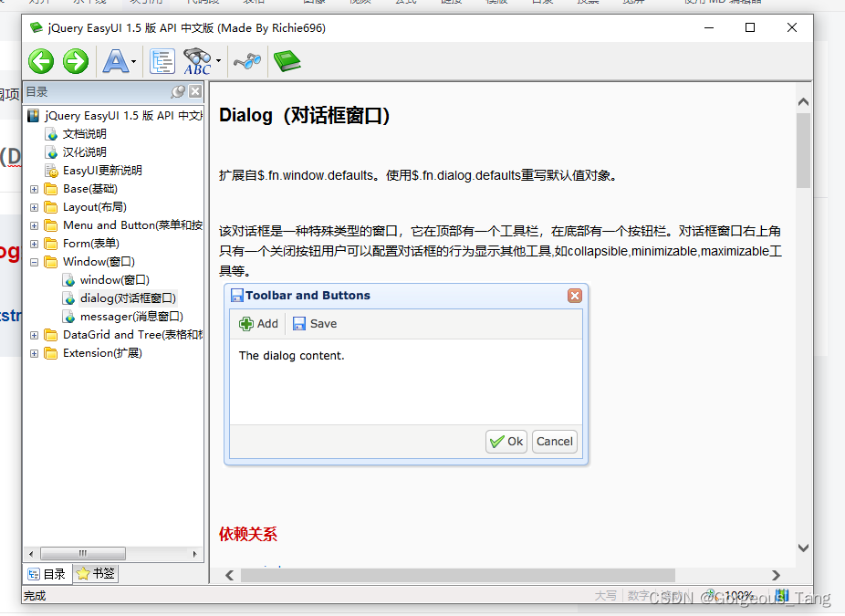
Task: Click the Cancel button in the dialog
Action: click(x=555, y=442)
